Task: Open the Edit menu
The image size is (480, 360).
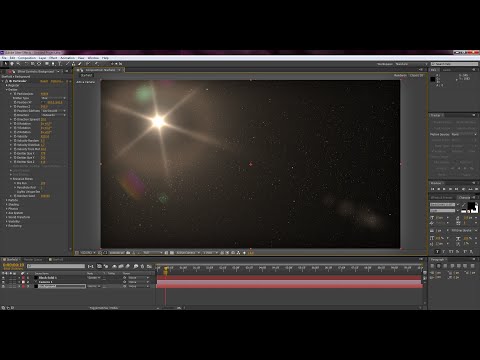Action: (x=12, y=58)
